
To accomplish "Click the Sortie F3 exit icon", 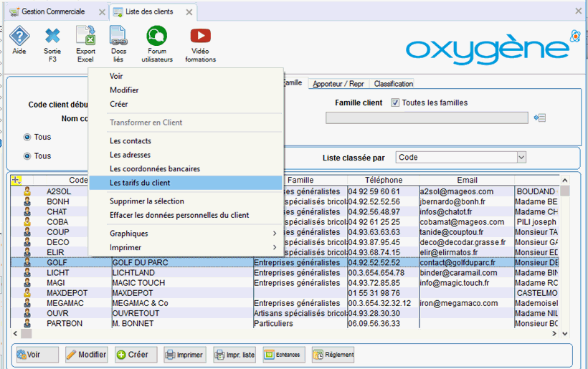I will click(52, 44).
